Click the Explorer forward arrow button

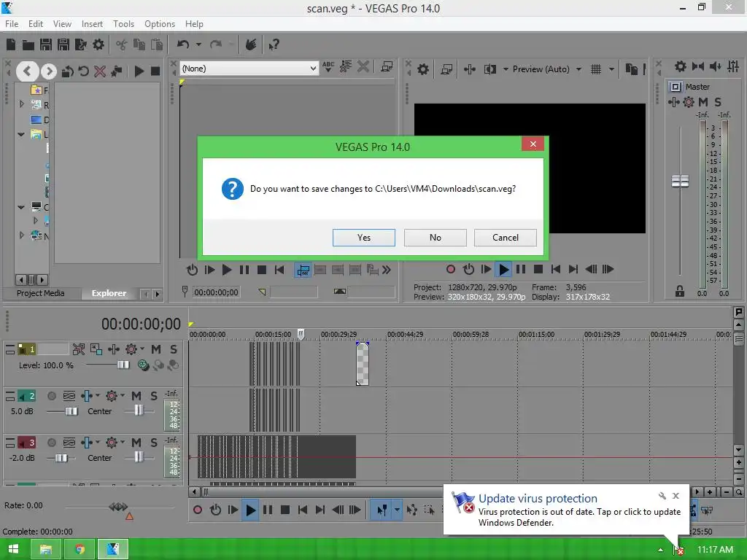(49, 71)
